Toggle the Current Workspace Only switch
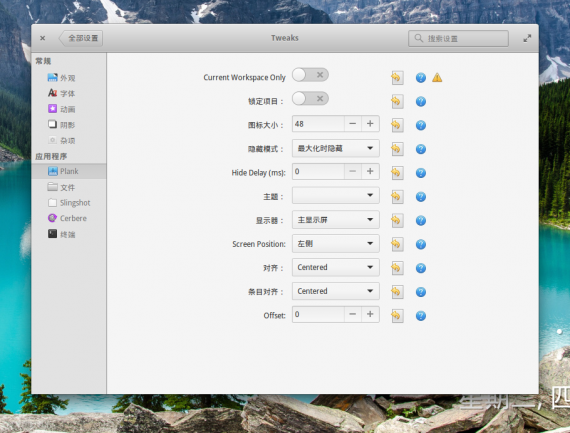Viewport: 570px width, 433px height. [310, 75]
